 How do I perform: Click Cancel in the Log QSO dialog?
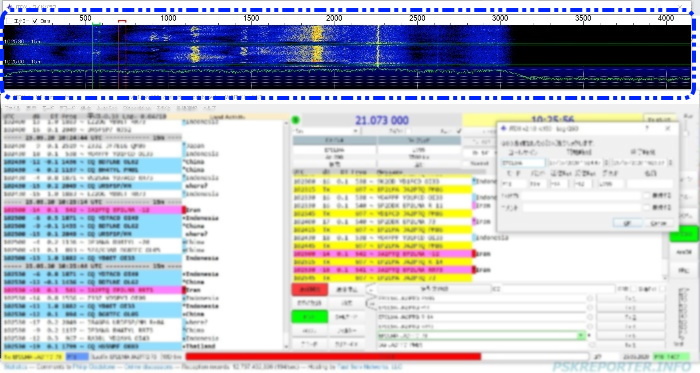click(658, 223)
